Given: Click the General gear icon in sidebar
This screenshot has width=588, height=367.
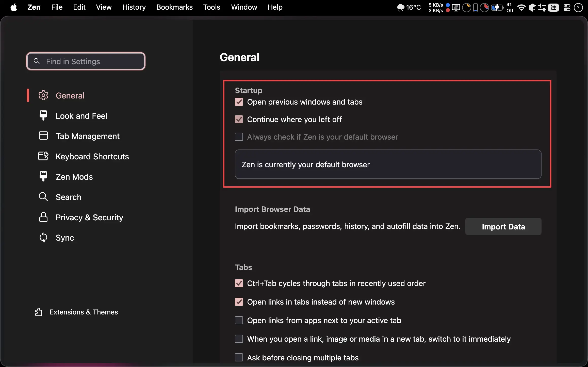Looking at the screenshot, I should click(x=43, y=95).
